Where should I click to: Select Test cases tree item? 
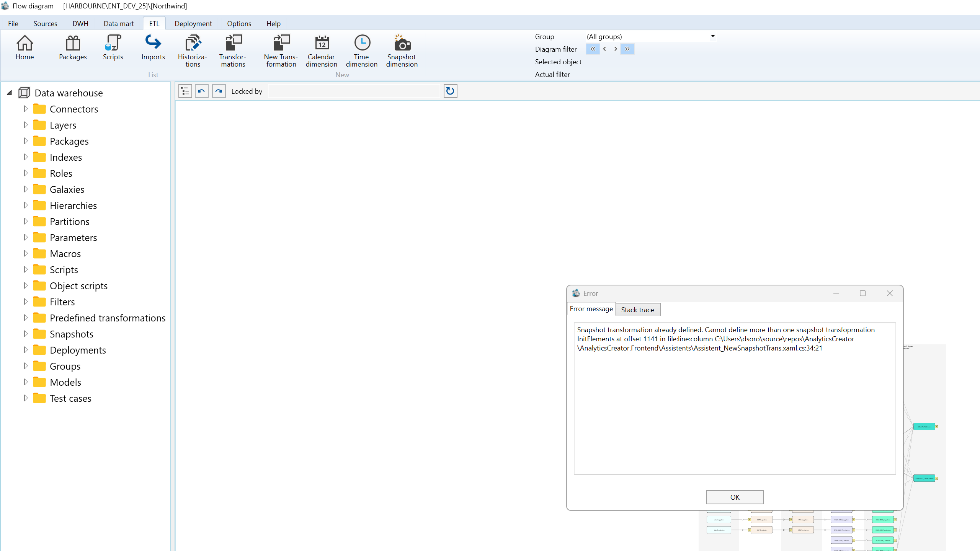70,398
